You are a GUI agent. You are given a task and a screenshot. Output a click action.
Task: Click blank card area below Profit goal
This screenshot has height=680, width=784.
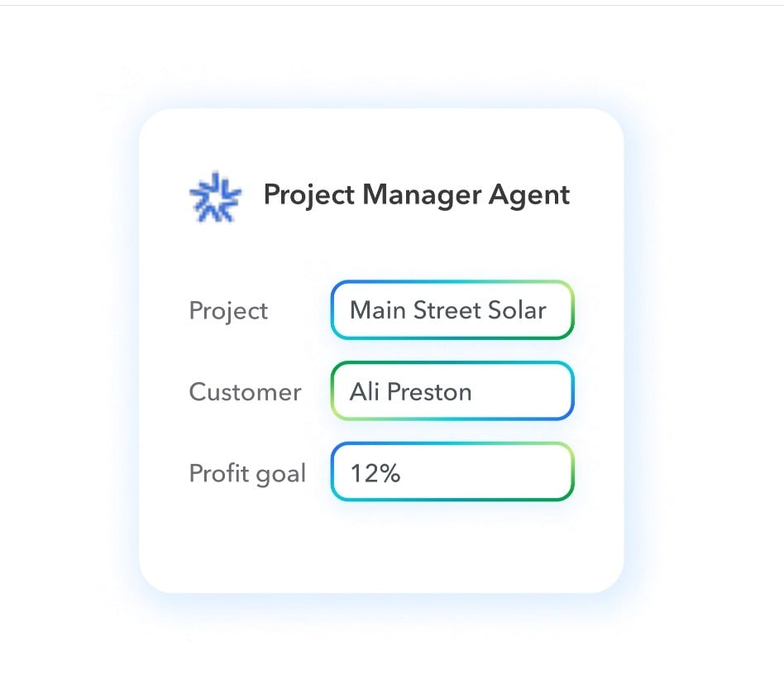380,546
